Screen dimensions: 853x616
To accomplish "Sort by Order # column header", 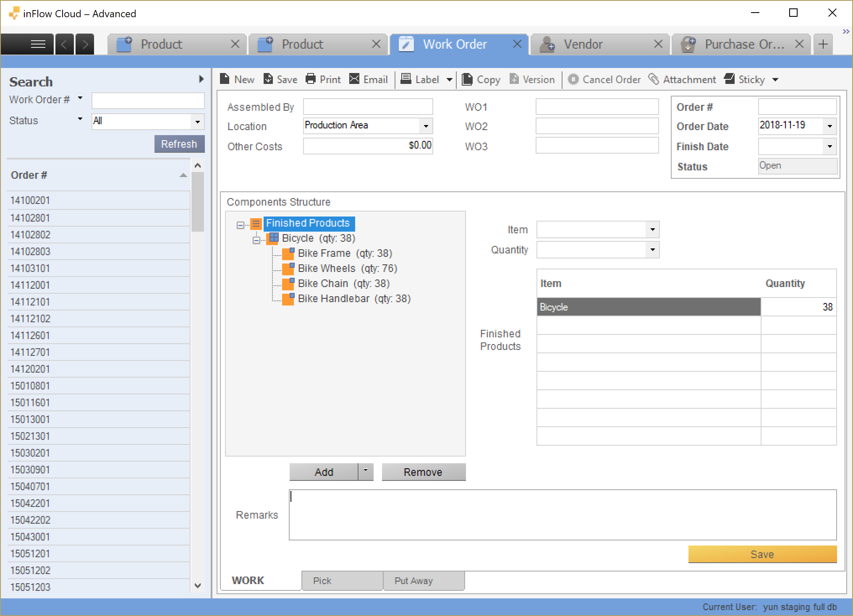I will tap(99, 175).
